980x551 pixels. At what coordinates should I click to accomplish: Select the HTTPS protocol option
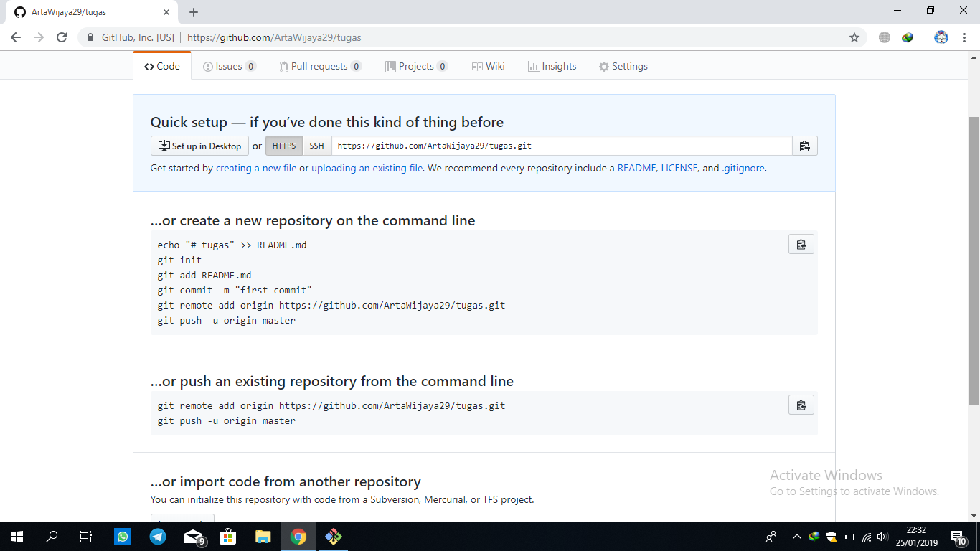point(284,146)
